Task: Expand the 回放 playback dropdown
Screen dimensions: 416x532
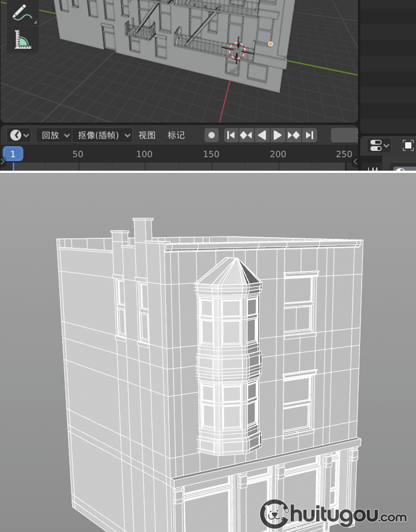Action: click(54, 135)
